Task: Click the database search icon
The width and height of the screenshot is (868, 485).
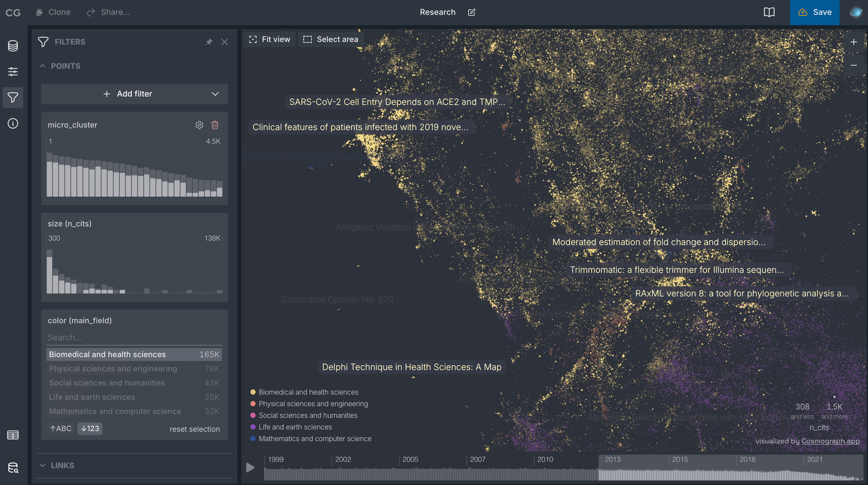Action: 13,468
